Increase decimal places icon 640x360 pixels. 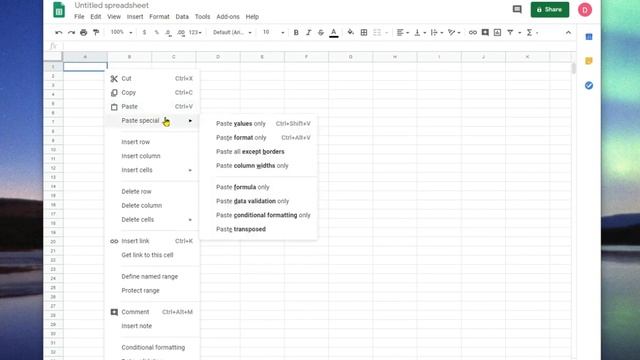181,33
